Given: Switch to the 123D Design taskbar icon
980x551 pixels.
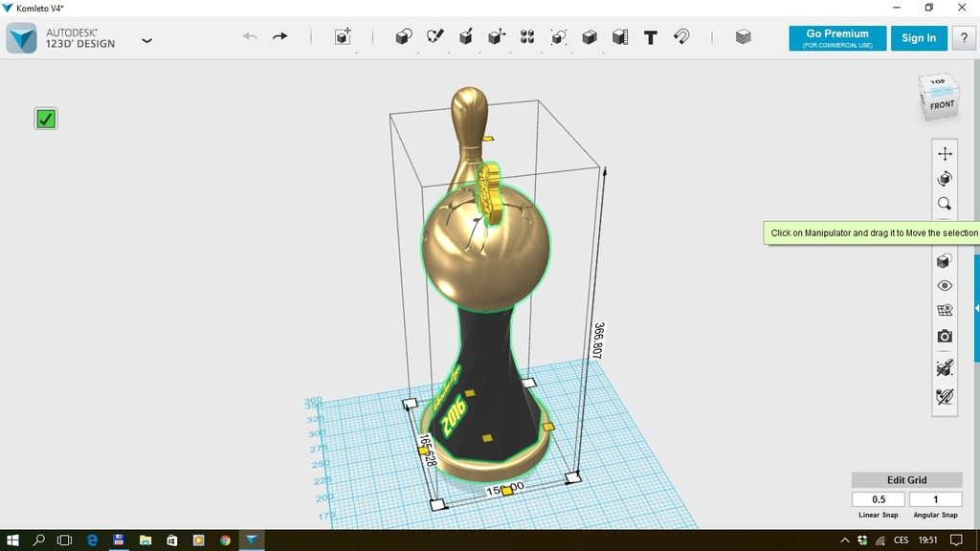Looking at the screenshot, I should (x=252, y=540).
